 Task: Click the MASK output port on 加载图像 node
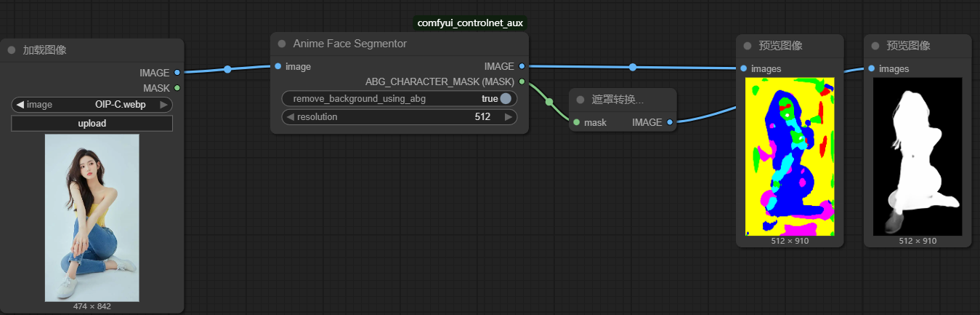(x=177, y=88)
